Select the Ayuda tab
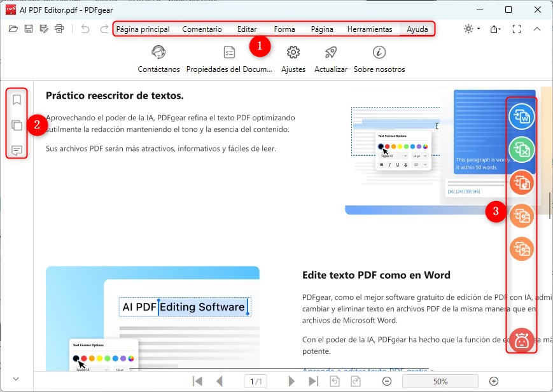Screen dimensions: 553x392 click(x=417, y=29)
